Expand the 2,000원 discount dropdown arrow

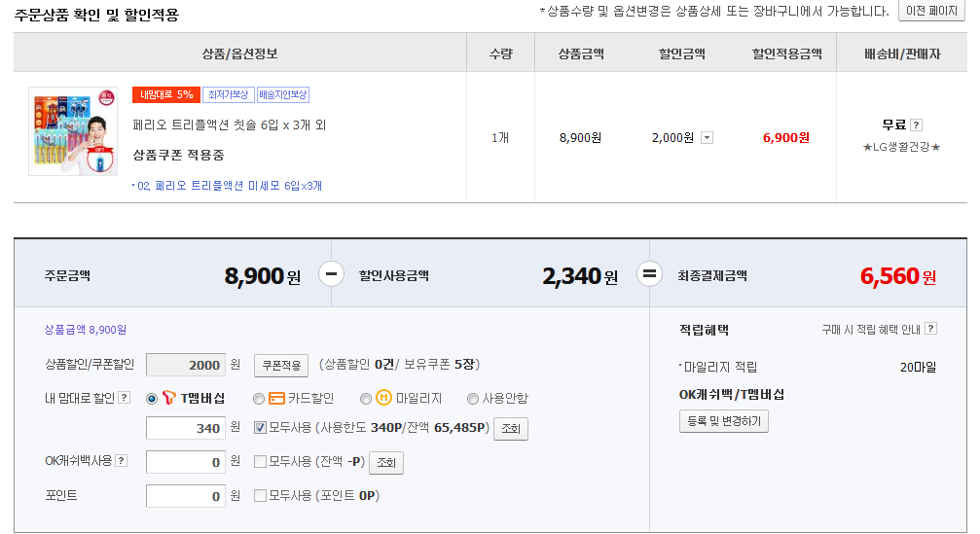tap(707, 138)
